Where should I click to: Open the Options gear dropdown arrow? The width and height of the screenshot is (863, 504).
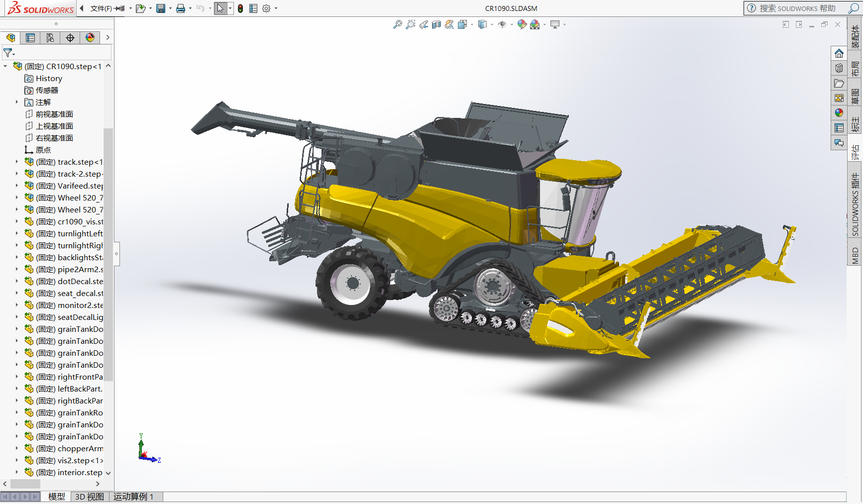[276, 8]
